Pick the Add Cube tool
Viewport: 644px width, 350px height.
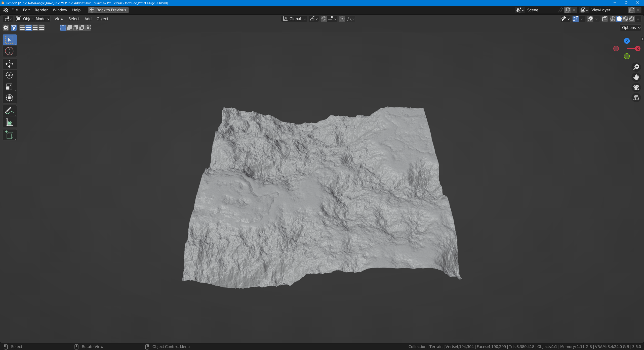click(9, 135)
